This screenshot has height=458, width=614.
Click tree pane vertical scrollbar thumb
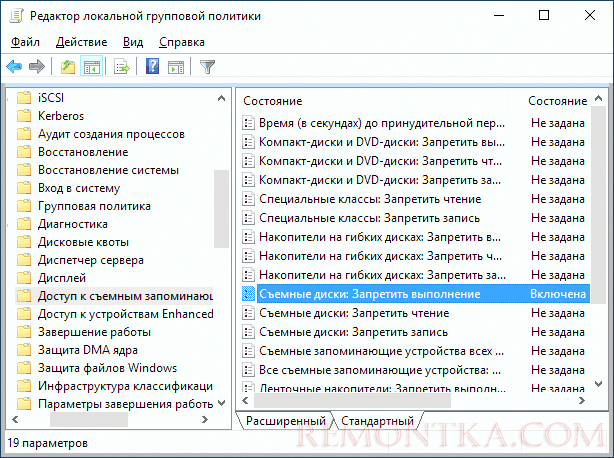[x=221, y=209]
